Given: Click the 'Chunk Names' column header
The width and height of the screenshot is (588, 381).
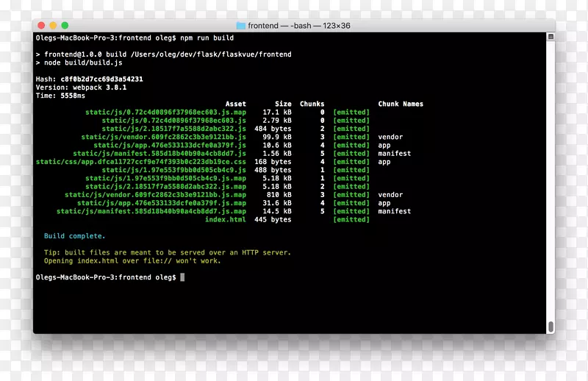Looking at the screenshot, I should [x=401, y=104].
